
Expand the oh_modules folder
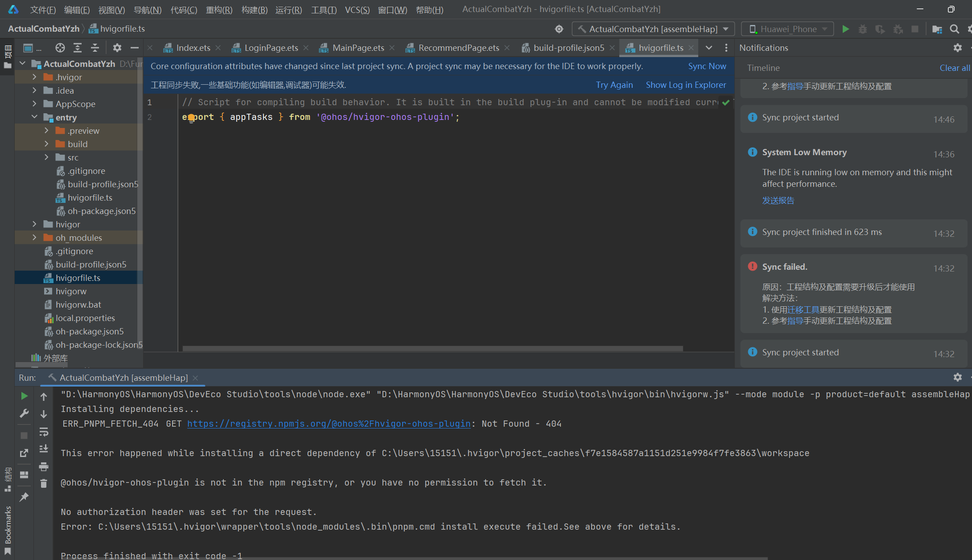(x=34, y=238)
